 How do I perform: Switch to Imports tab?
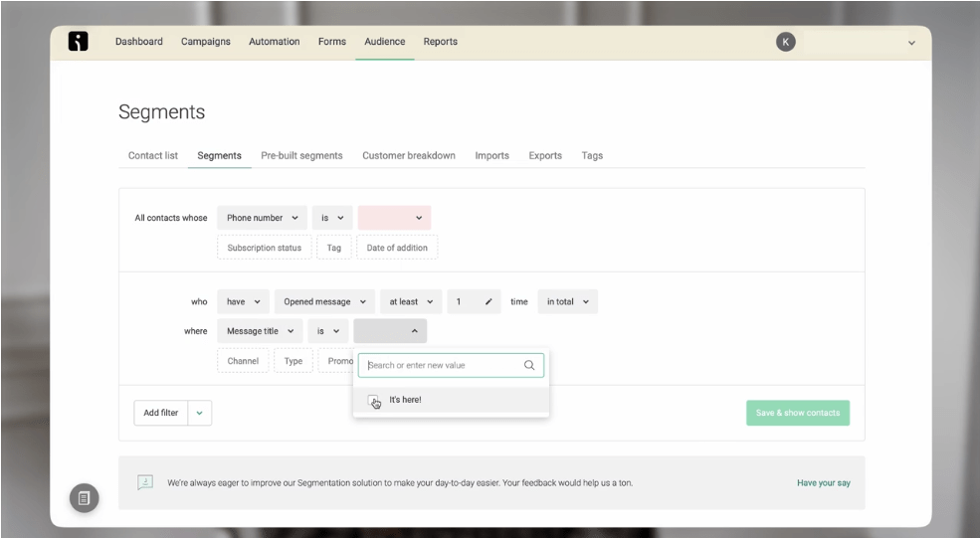(x=491, y=155)
